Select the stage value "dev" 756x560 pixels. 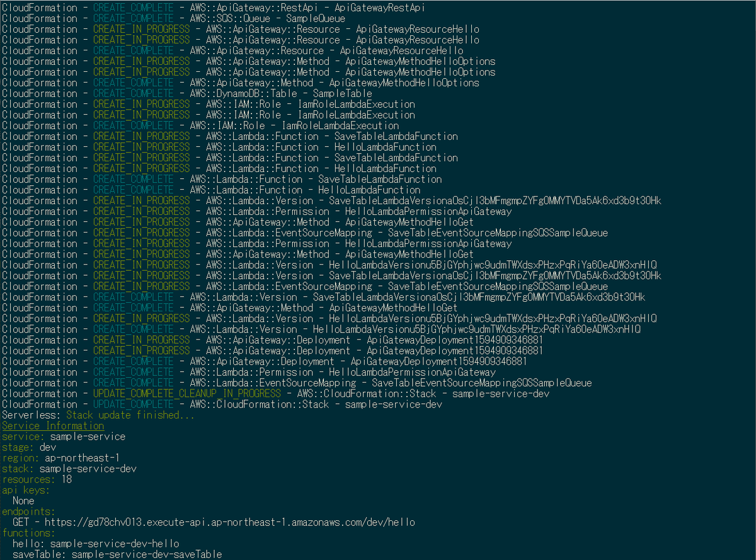[x=48, y=447]
